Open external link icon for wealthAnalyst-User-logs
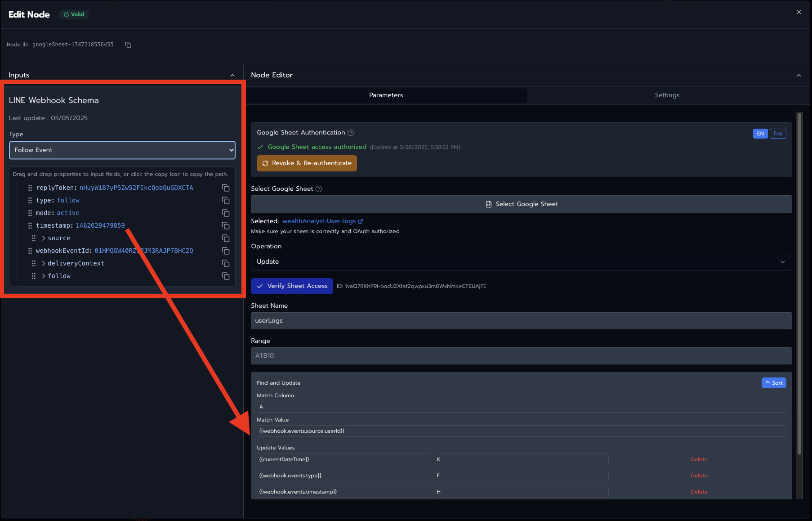 click(x=361, y=221)
